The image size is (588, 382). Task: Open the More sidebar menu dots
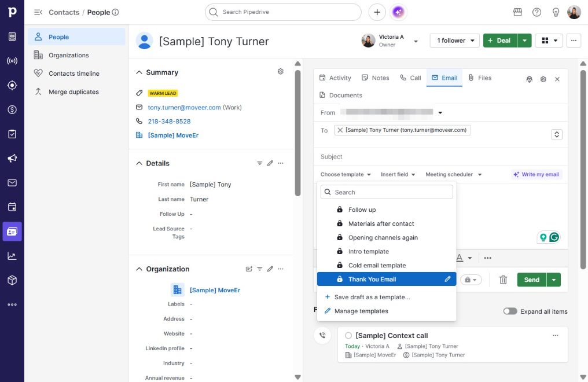coord(12,304)
